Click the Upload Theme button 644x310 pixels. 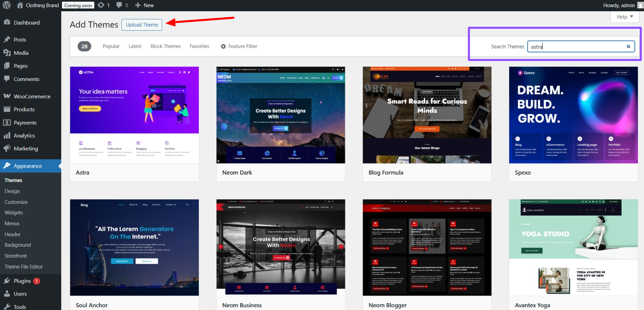point(142,25)
